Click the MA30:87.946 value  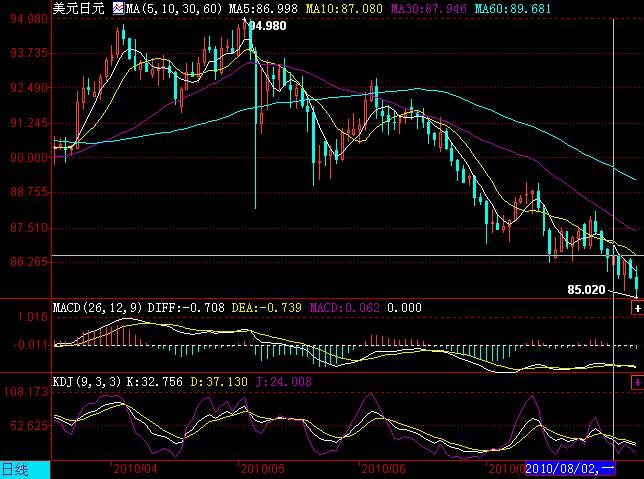428,8
